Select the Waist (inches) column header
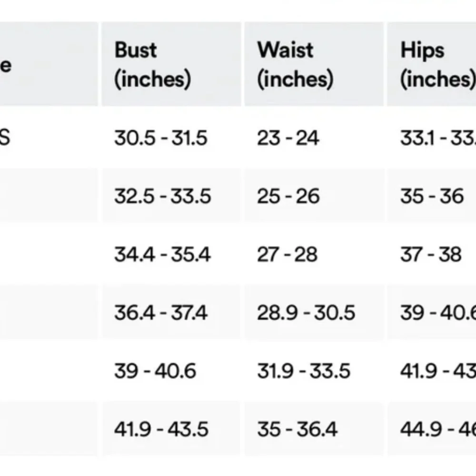The width and height of the screenshot is (476, 476). (295, 65)
